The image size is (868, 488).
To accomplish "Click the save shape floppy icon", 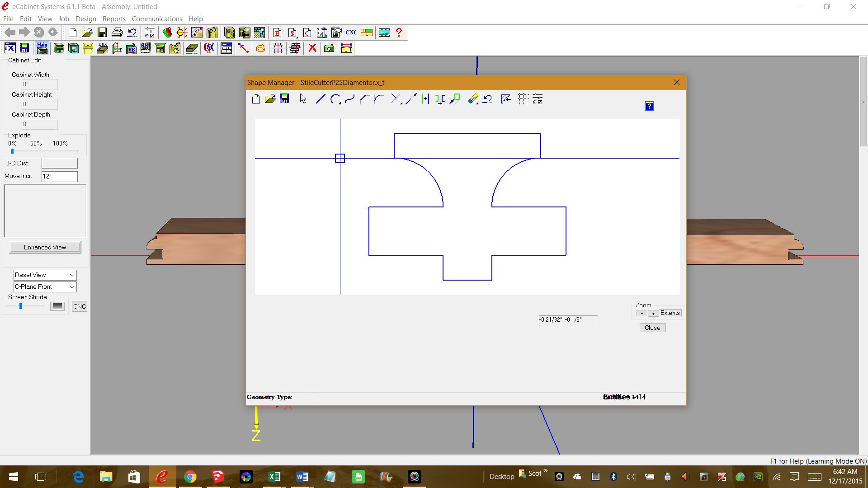I will pyautogui.click(x=284, y=99).
